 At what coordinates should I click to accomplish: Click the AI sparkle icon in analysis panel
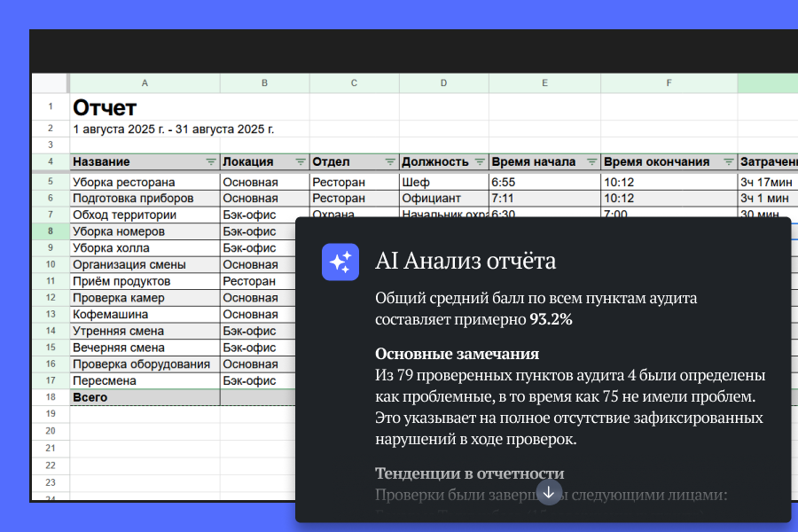tap(340, 262)
